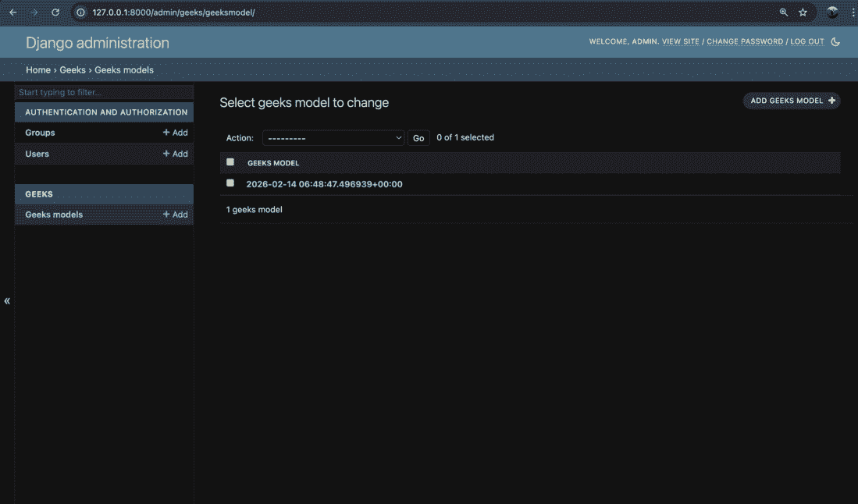Screen dimensions: 858x504
Task: Open Users in the sidebar
Action: point(37,154)
